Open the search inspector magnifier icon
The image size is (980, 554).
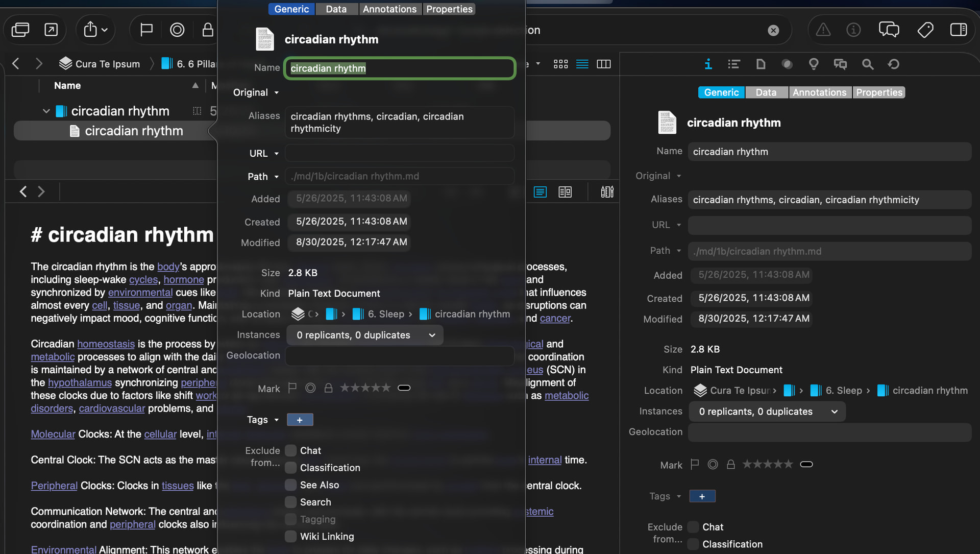point(867,64)
